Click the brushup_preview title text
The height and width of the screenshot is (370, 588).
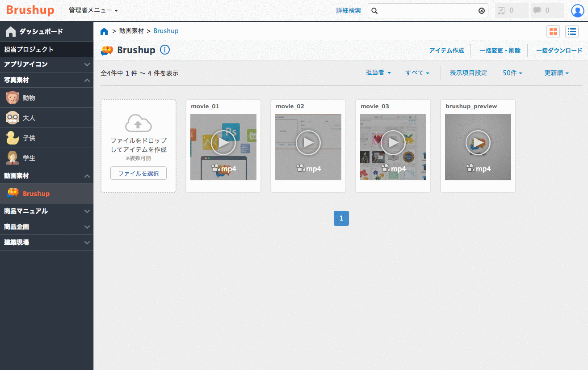point(471,106)
